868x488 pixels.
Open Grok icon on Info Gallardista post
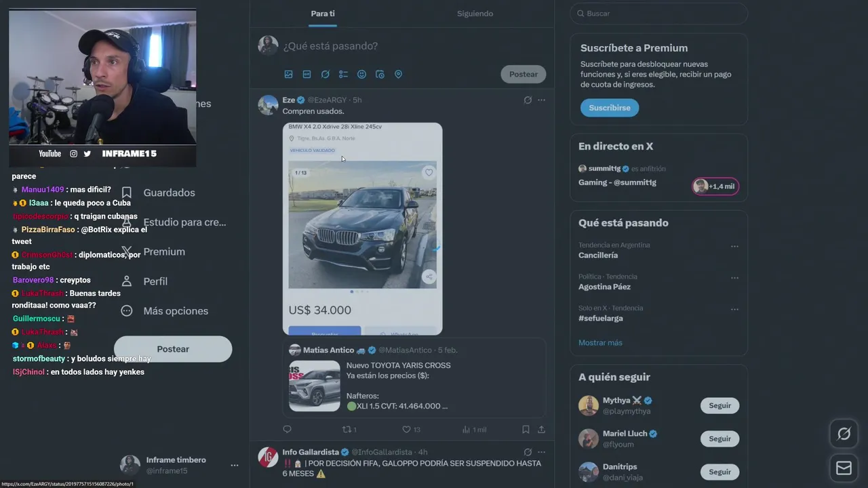click(528, 452)
